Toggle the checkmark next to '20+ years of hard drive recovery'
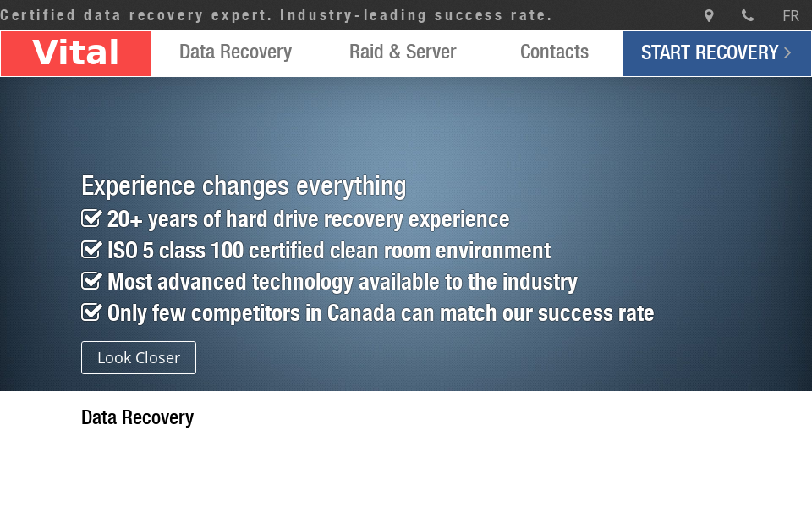Image resolution: width=812 pixels, height=508 pixels. tap(91, 218)
